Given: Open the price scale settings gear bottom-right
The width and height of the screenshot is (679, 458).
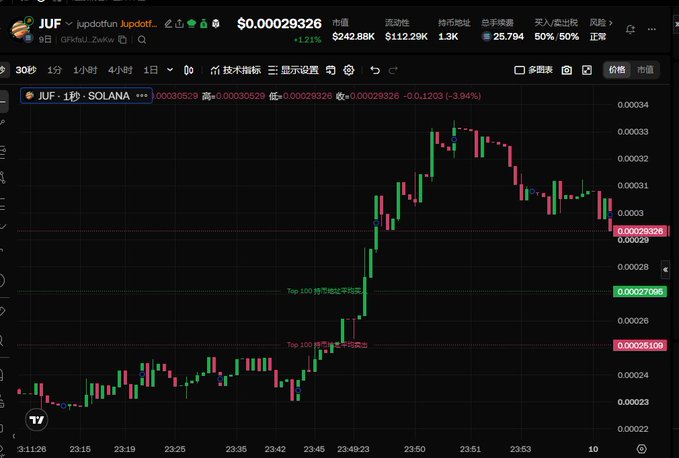Looking at the screenshot, I should pyautogui.click(x=642, y=449).
